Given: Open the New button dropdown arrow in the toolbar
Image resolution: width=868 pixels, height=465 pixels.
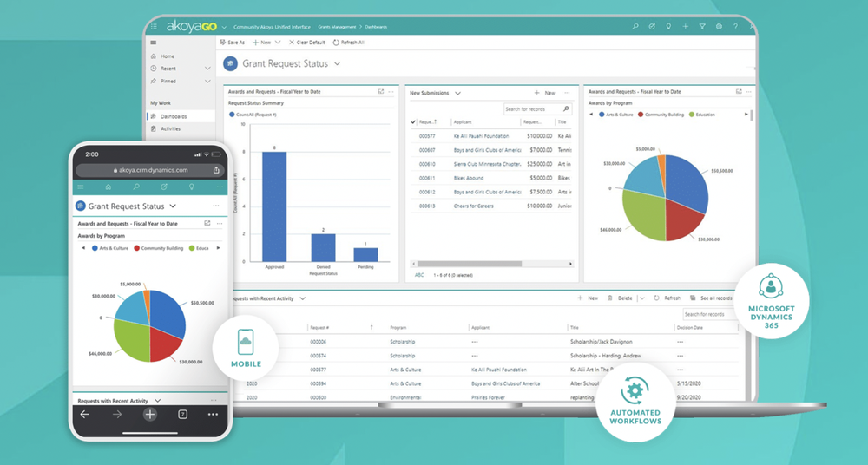Looking at the screenshot, I should click(278, 42).
